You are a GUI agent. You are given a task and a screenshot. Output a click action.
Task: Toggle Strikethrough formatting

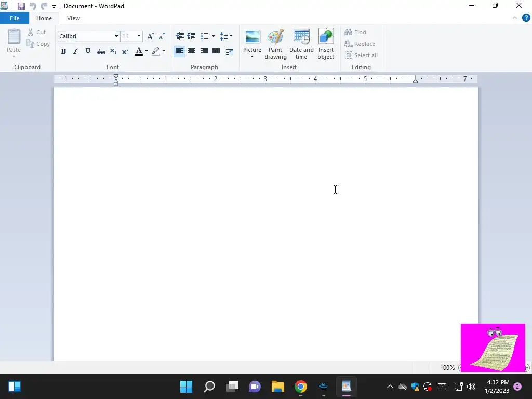point(100,51)
